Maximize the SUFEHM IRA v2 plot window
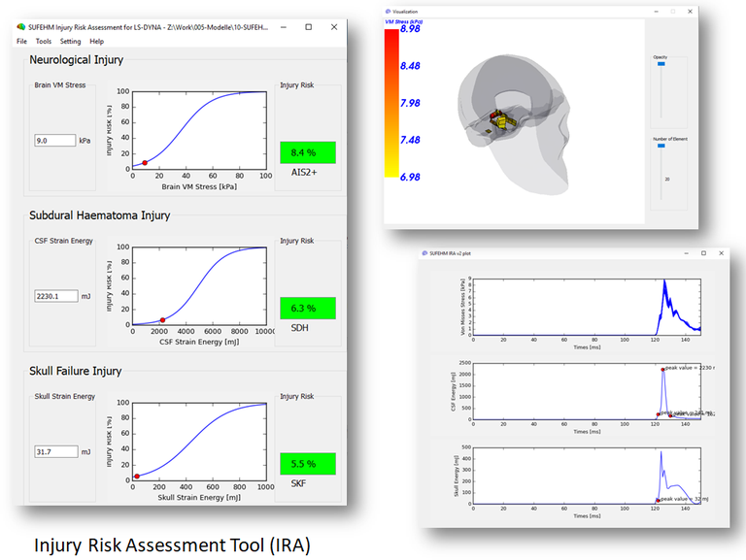The height and width of the screenshot is (560, 746). 703,252
